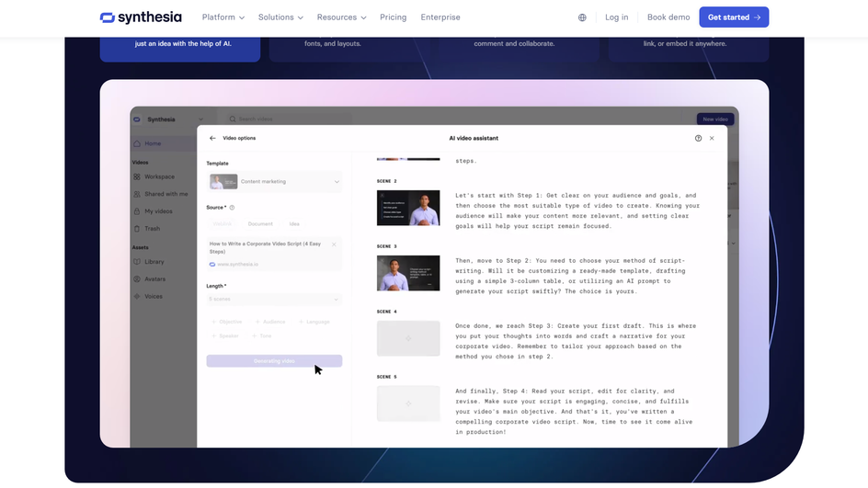
Task: Add the Objective option
Action: (x=226, y=322)
